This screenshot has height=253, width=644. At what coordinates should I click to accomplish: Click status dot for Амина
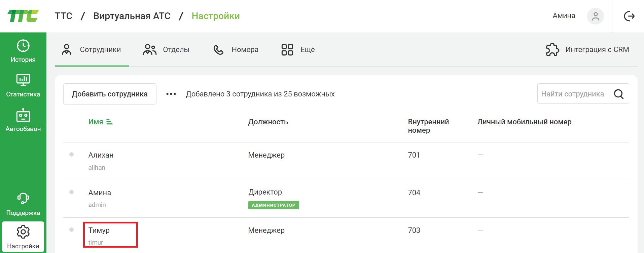(x=71, y=192)
